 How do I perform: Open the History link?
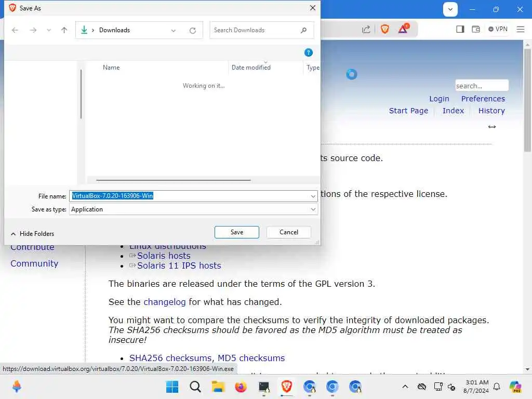[x=491, y=111]
